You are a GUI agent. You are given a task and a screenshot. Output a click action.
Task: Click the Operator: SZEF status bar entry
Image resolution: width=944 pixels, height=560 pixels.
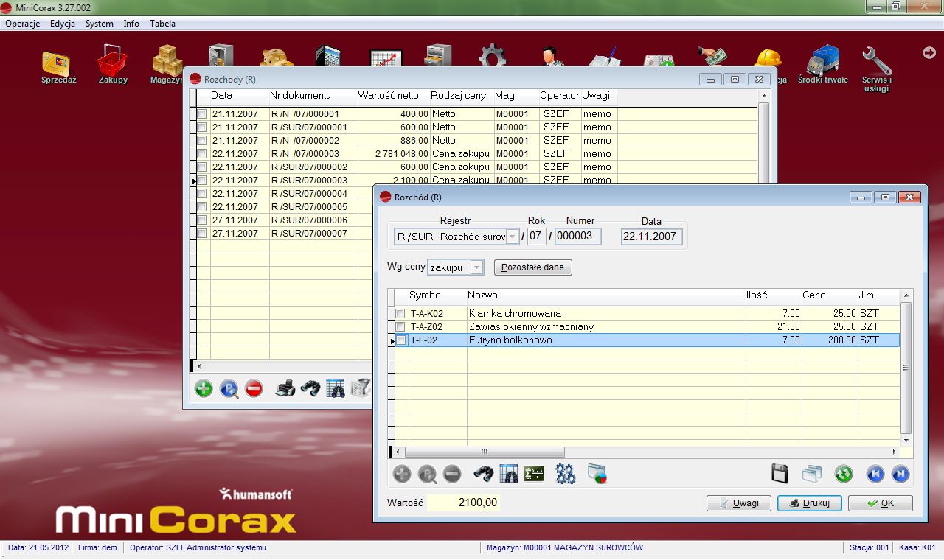point(198,547)
